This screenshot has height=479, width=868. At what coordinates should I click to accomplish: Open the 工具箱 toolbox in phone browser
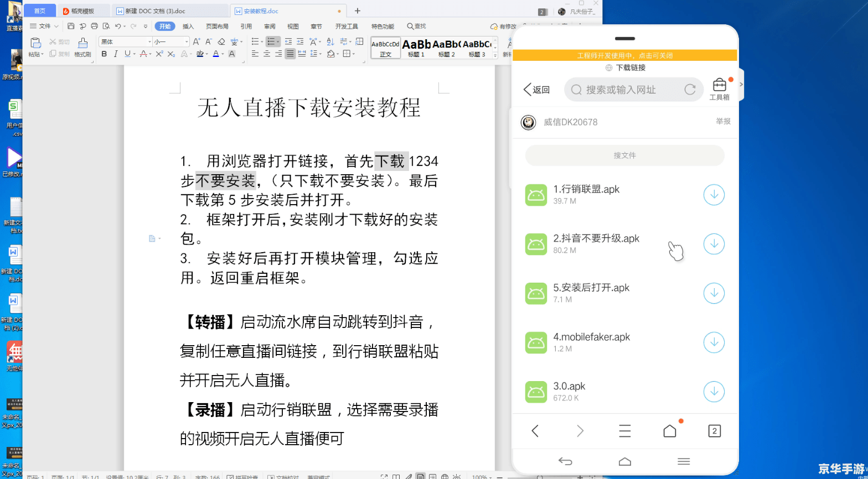pyautogui.click(x=719, y=89)
